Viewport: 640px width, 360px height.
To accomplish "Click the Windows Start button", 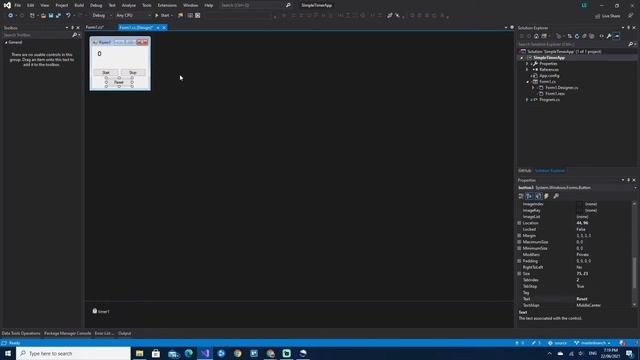I will [8, 353].
